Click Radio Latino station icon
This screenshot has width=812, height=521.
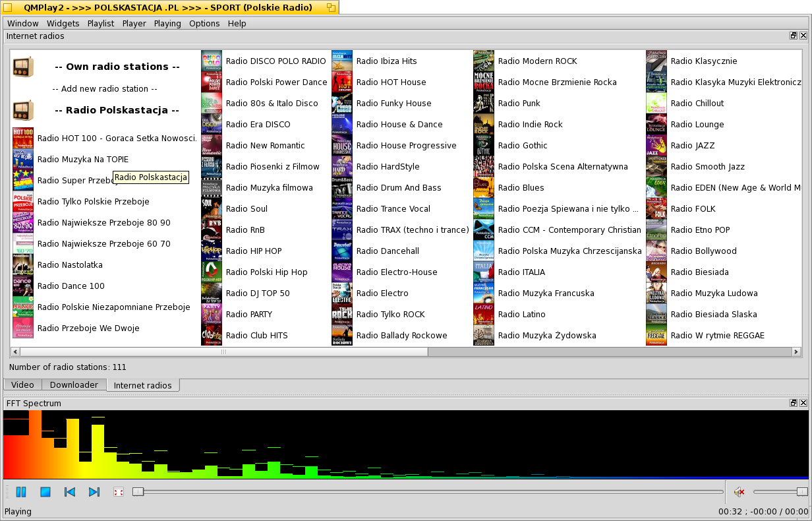[x=484, y=314]
